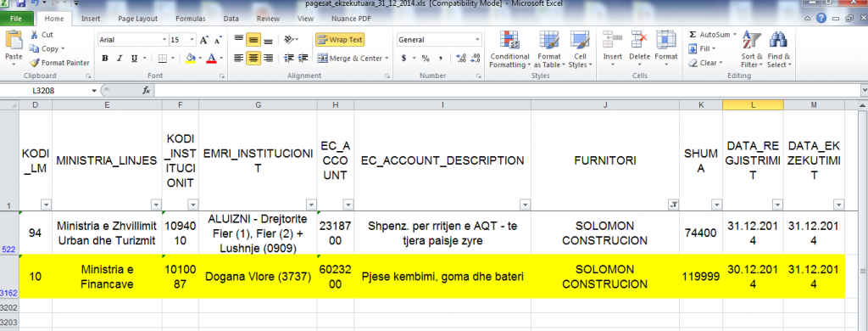Select the cell containing 119999
Image resolution: width=868 pixels, height=331 pixels.
pos(701,277)
